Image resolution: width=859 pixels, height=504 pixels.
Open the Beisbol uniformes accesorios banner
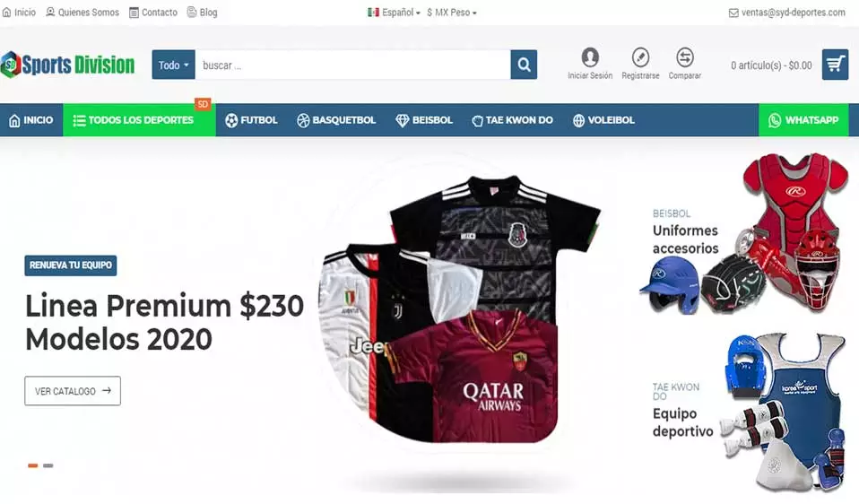pyautogui.click(x=744, y=234)
